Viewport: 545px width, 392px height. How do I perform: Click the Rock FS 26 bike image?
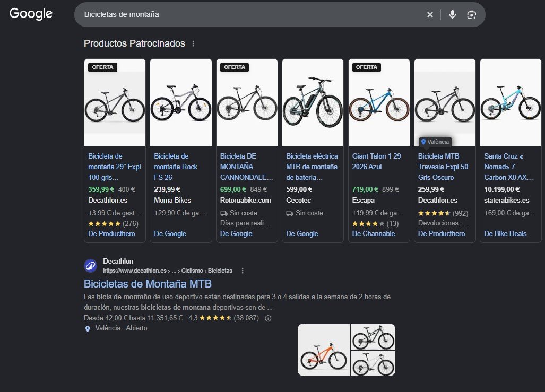(x=181, y=103)
